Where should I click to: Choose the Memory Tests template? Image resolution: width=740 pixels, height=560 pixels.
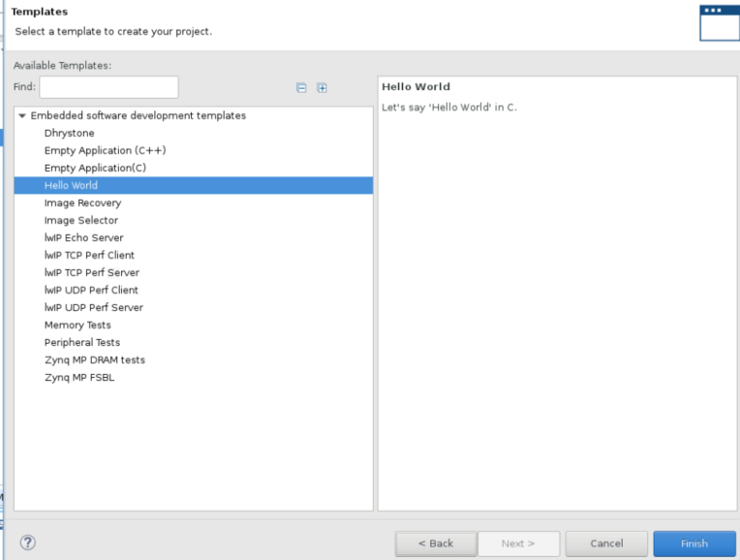(77, 325)
